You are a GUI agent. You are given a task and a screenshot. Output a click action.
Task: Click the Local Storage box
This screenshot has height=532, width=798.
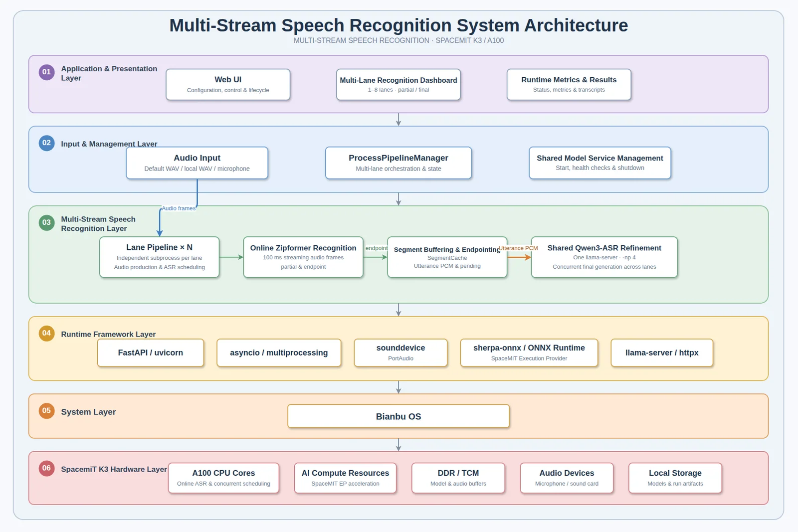(675, 478)
